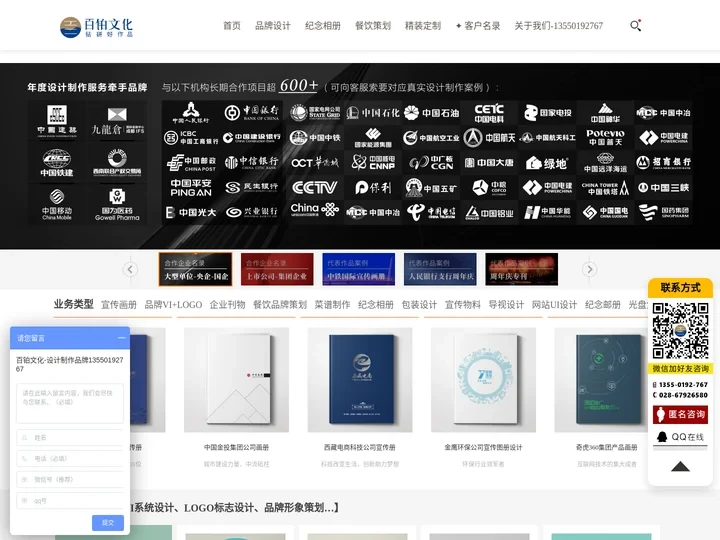Open 关于我们-13550192767 navigation item
The width and height of the screenshot is (720, 540).
pyautogui.click(x=558, y=26)
